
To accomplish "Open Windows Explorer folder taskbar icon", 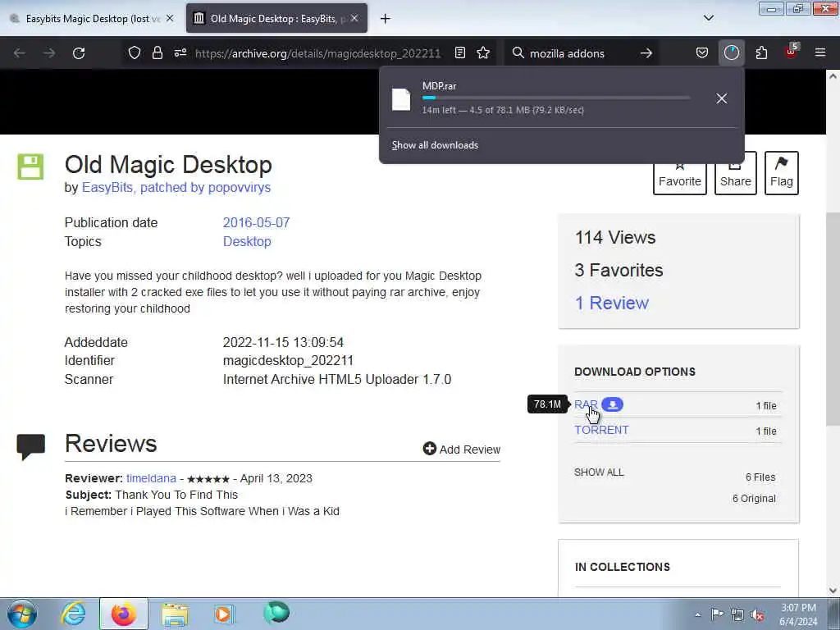I will (175, 614).
